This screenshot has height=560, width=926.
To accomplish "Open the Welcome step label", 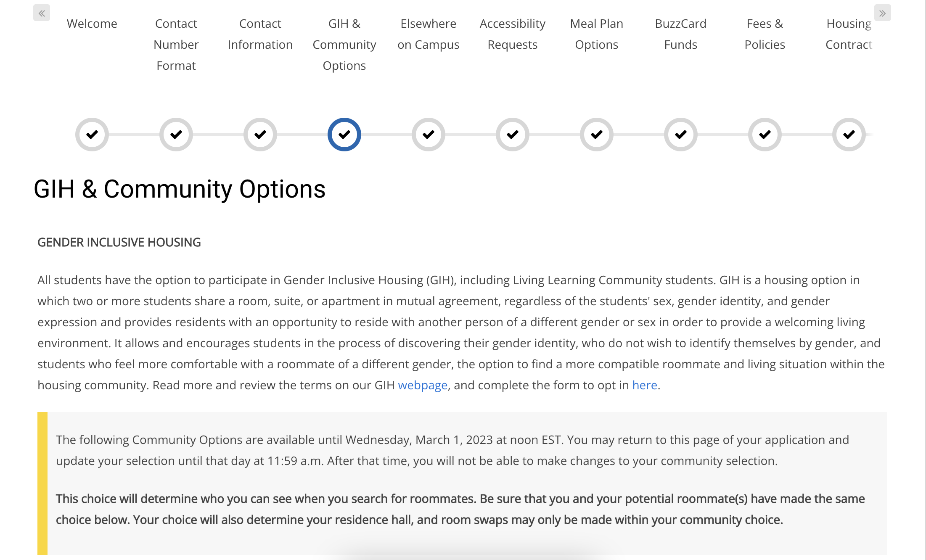I will pyautogui.click(x=92, y=24).
